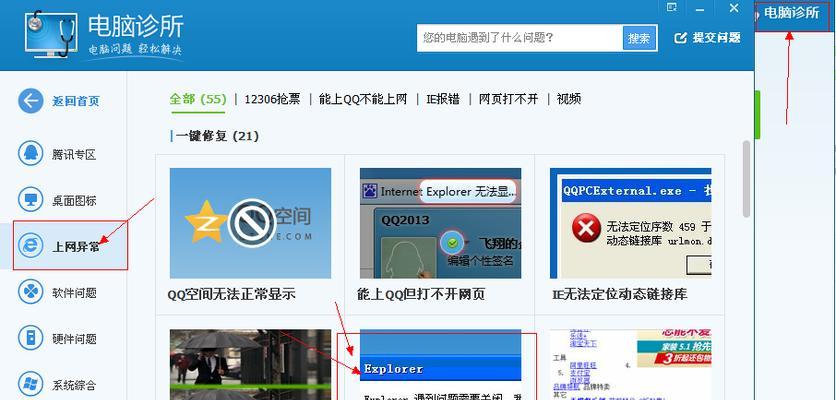Click the QQ空间无法正常显示 caption
The image size is (836, 400).
[x=231, y=294]
